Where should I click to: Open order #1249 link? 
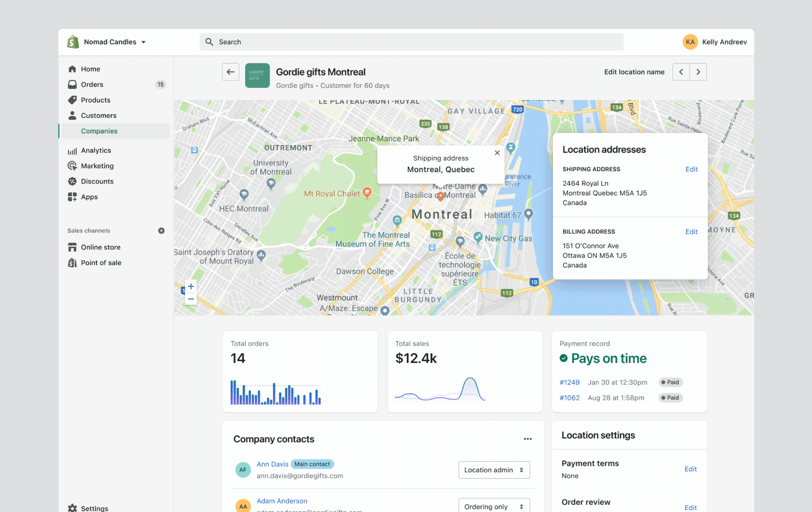pyautogui.click(x=569, y=382)
